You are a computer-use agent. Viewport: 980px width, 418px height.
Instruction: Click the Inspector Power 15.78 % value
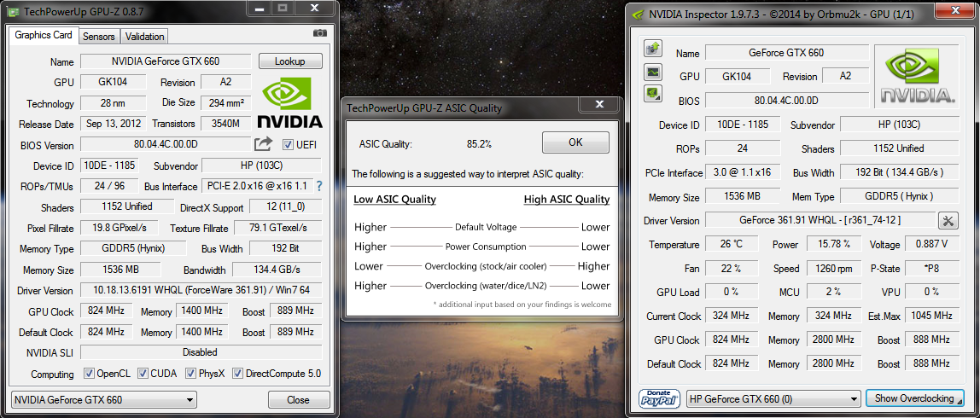pyautogui.click(x=834, y=244)
